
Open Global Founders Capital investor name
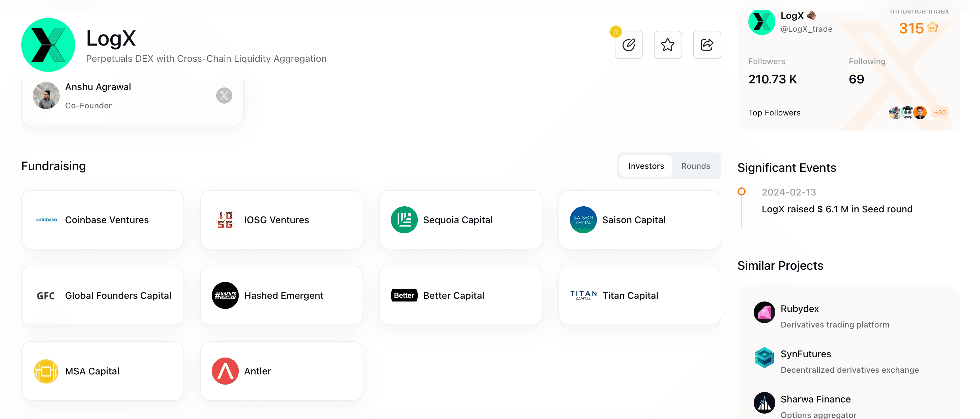(x=118, y=295)
